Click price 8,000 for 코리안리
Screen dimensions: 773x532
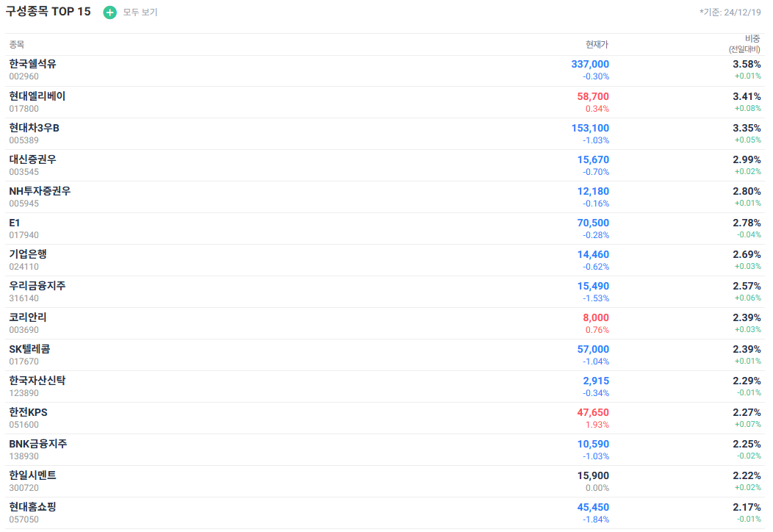tap(595, 317)
